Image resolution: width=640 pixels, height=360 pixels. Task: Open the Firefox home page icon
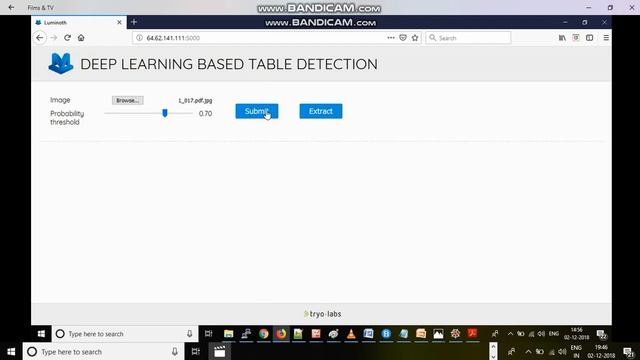81,38
